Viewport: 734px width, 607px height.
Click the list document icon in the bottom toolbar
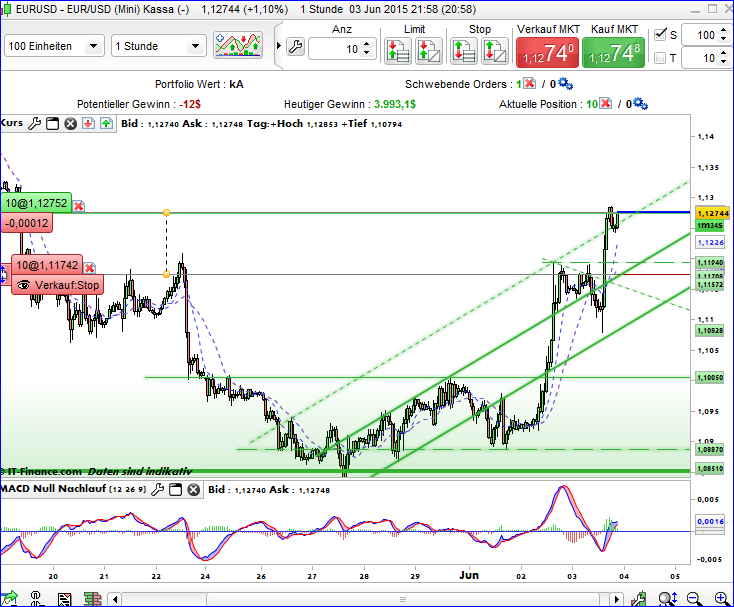64,599
